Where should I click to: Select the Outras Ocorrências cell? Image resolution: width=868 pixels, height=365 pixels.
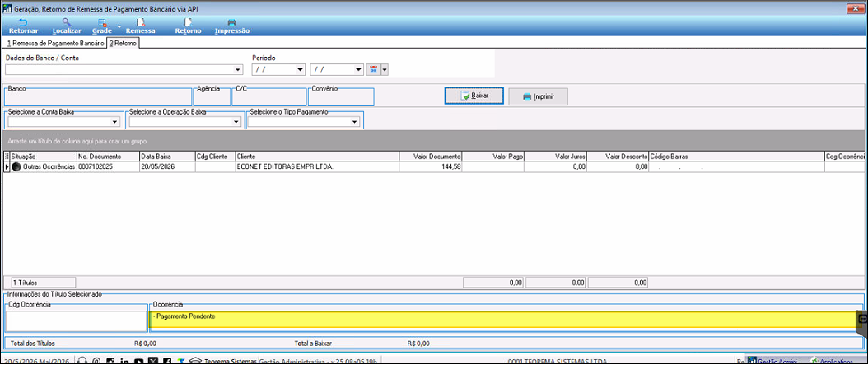43,166
